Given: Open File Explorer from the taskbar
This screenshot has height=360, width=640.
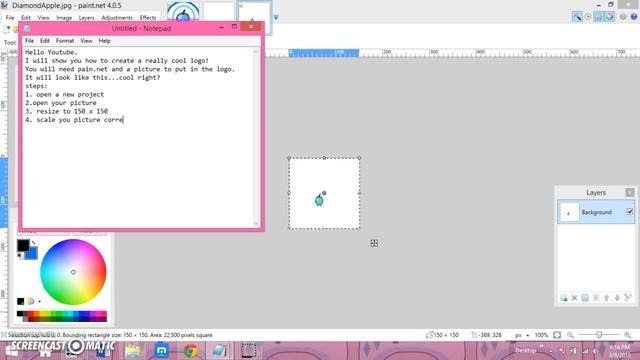Looking at the screenshot, I should (x=133, y=351).
